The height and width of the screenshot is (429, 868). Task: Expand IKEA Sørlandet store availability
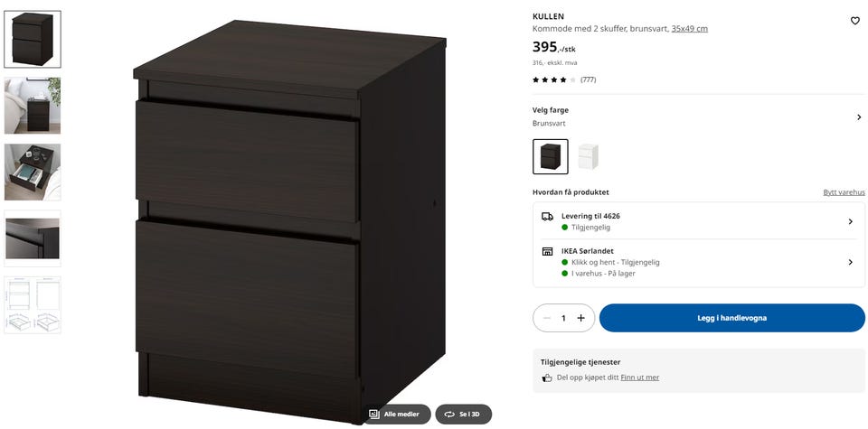coord(699,262)
